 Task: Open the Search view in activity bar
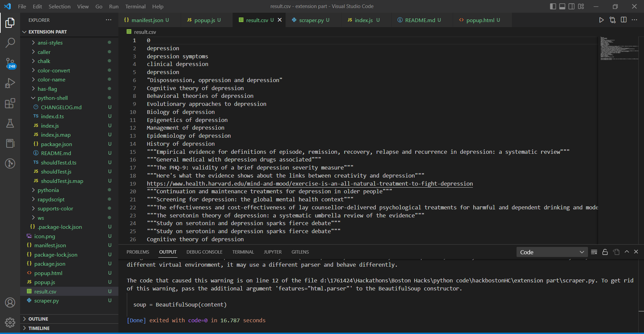(10, 43)
